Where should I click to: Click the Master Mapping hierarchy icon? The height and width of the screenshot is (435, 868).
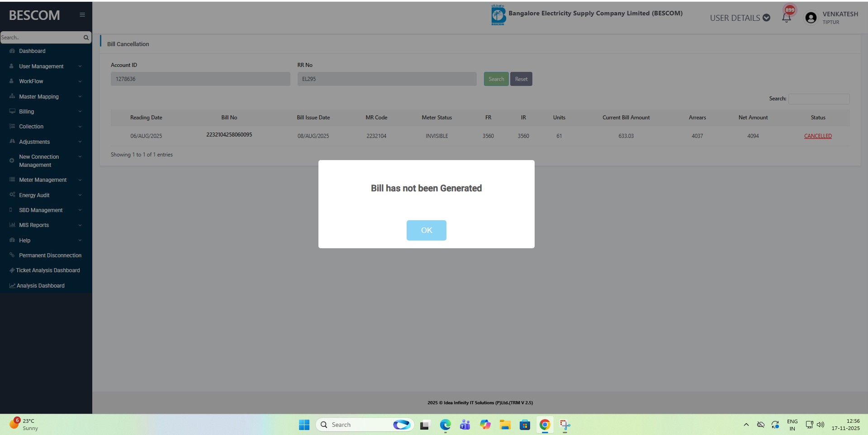click(x=12, y=96)
